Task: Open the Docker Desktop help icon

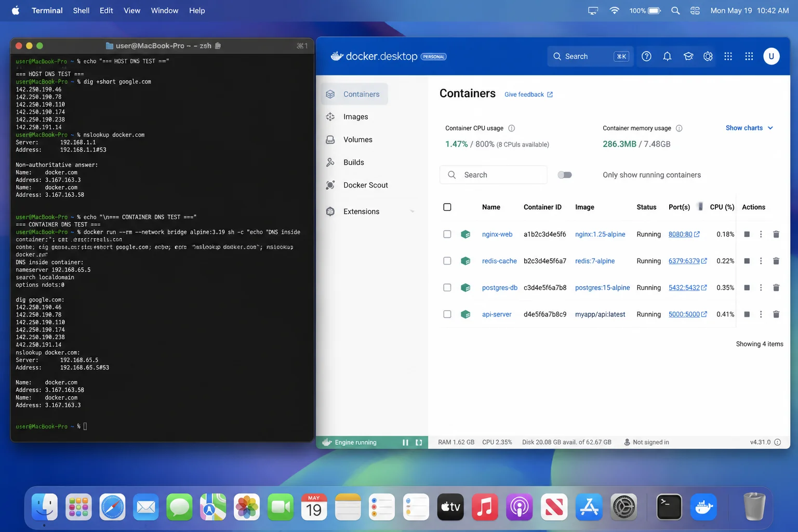Action: point(646,56)
